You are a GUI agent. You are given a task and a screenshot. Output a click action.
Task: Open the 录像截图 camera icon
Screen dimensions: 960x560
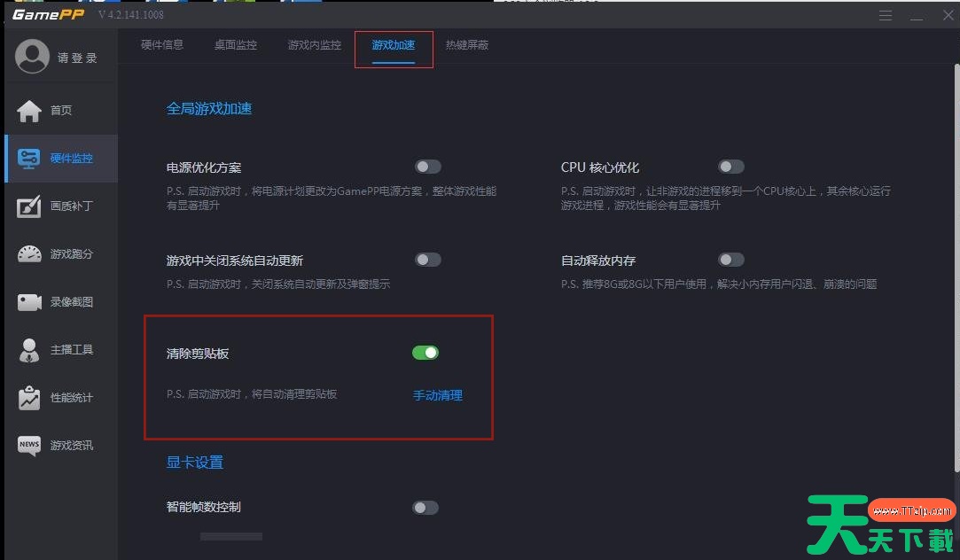(x=28, y=302)
